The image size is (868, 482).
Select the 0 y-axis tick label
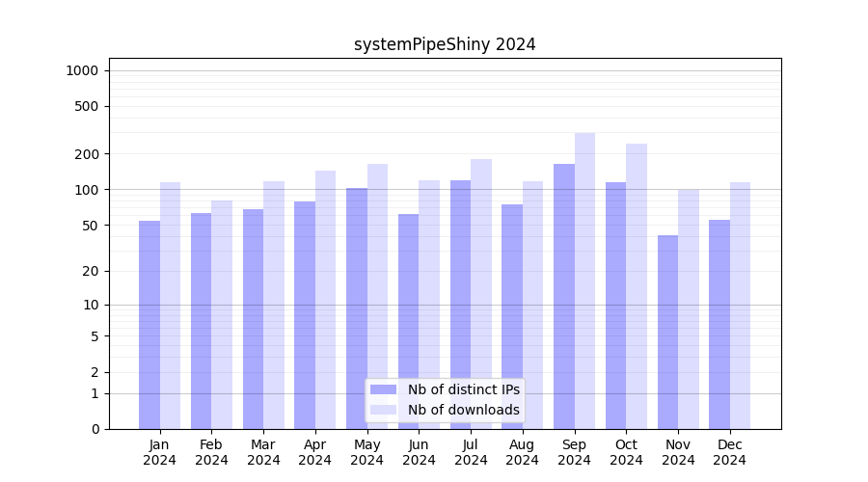tap(95, 429)
